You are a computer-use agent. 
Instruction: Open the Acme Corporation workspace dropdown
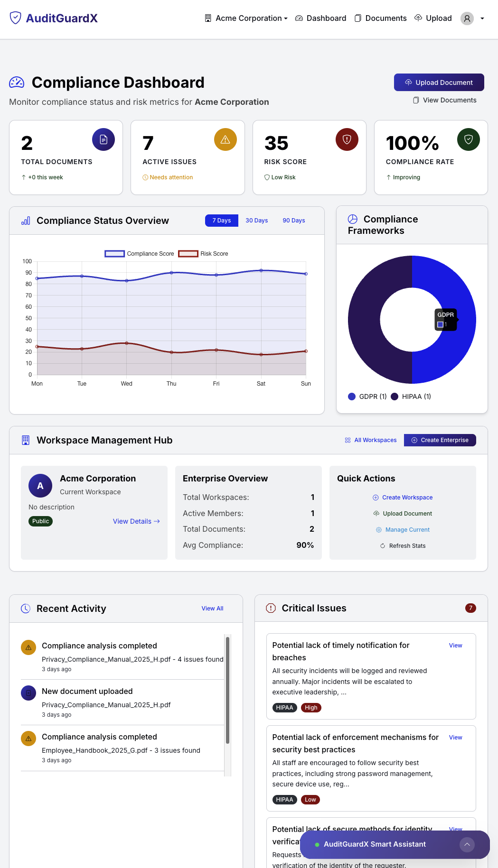tap(246, 18)
